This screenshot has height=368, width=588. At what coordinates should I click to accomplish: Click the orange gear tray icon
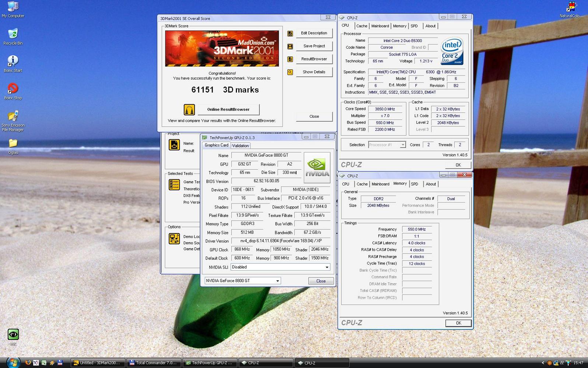click(549, 363)
